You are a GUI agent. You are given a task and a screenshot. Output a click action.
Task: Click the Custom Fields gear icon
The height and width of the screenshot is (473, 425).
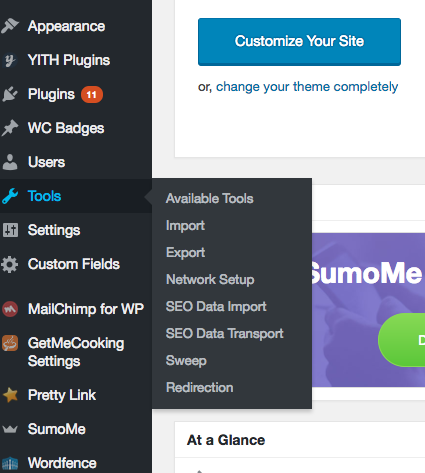(x=10, y=264)
